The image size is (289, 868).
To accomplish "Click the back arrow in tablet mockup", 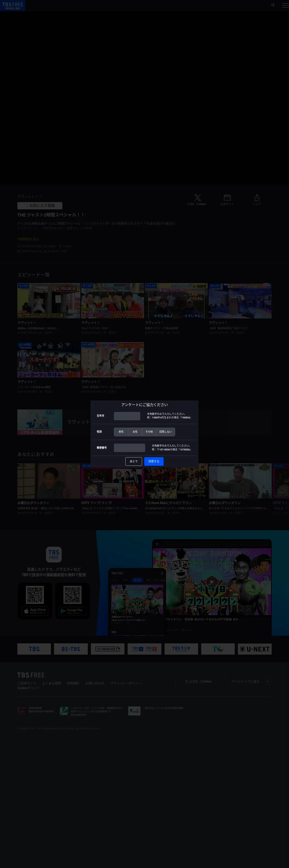I will (x=158, y=544).
